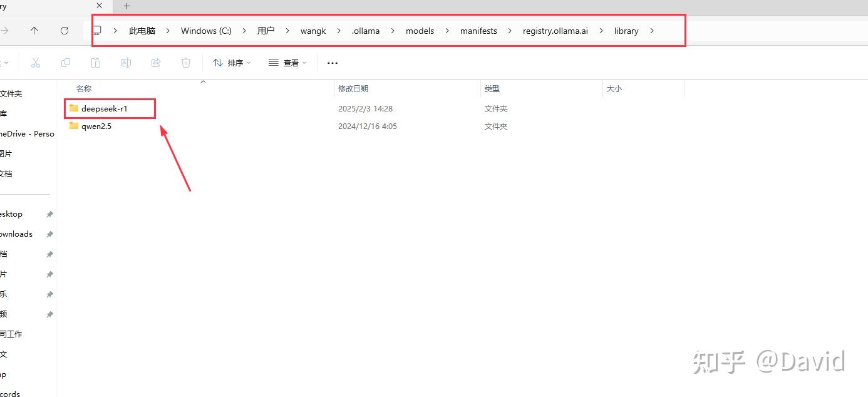Click the Paste clipboard icon
The width and height of the screenshot is (868, 397).
coord(96,63)
